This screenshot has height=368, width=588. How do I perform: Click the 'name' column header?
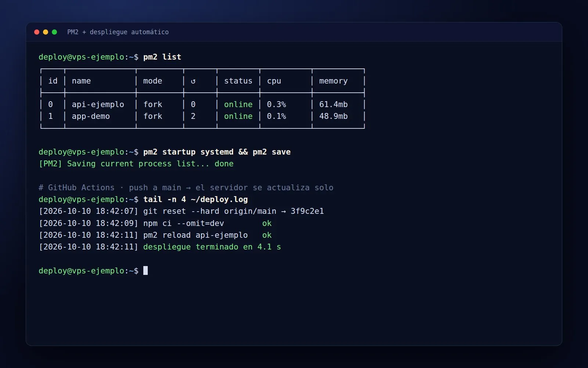pyautogui.click(x=81, y=81)
